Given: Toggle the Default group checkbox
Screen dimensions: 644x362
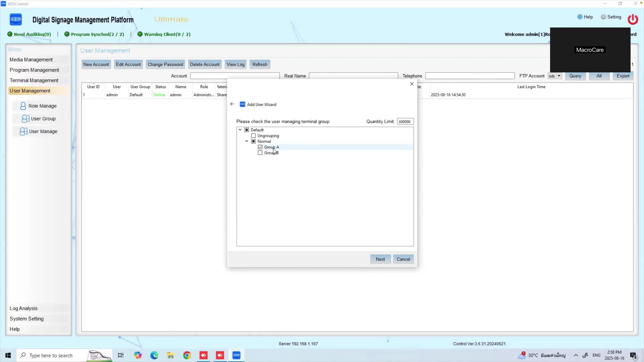Looking at the screenshot, I should point(247,130).
